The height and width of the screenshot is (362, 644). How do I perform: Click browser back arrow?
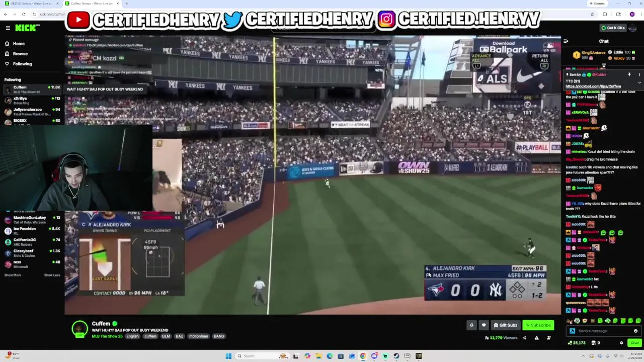click(x=6, y=14)
